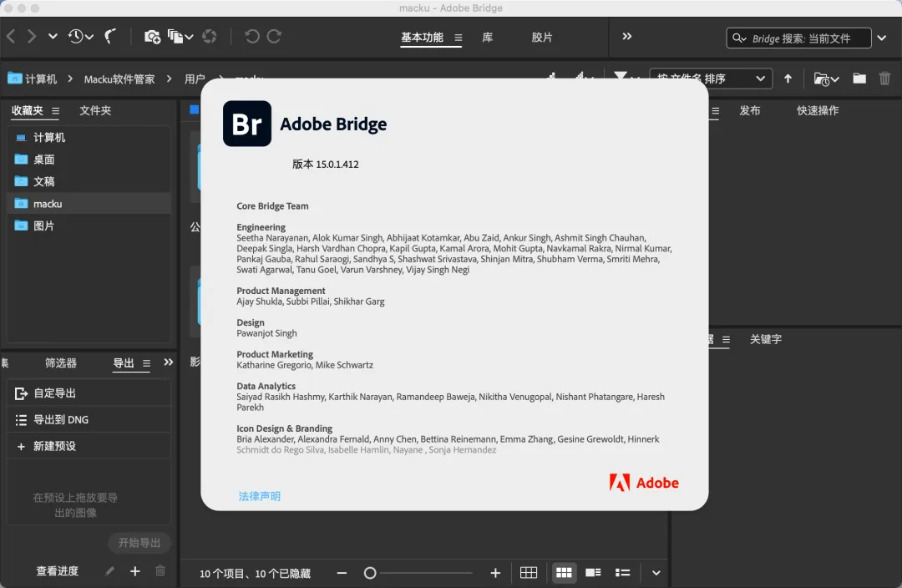The width and height of the screenshot is (902, 588).
Task: Switch to thumbnails view mode
Action: tap(564, 573)
